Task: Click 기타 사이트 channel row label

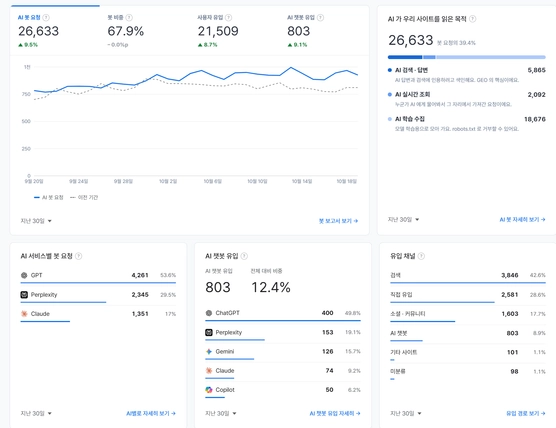Action: point(404,352)
